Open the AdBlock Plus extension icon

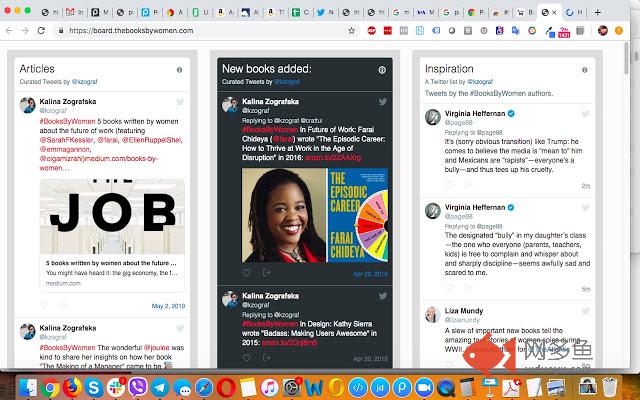pos(371,30)
